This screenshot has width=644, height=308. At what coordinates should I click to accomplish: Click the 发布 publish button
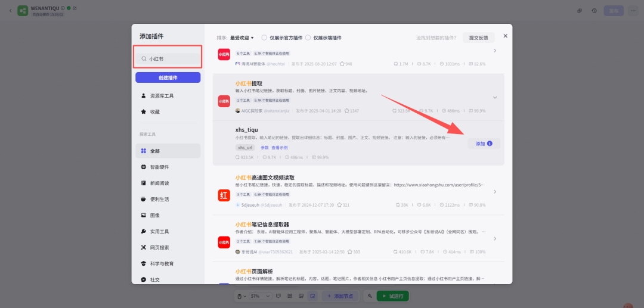point(614,11)
